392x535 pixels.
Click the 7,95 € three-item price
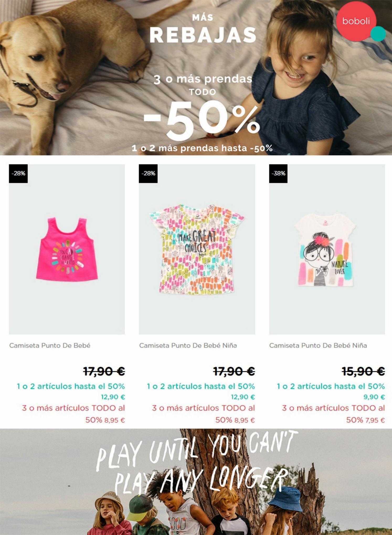[x=375, y=420]
